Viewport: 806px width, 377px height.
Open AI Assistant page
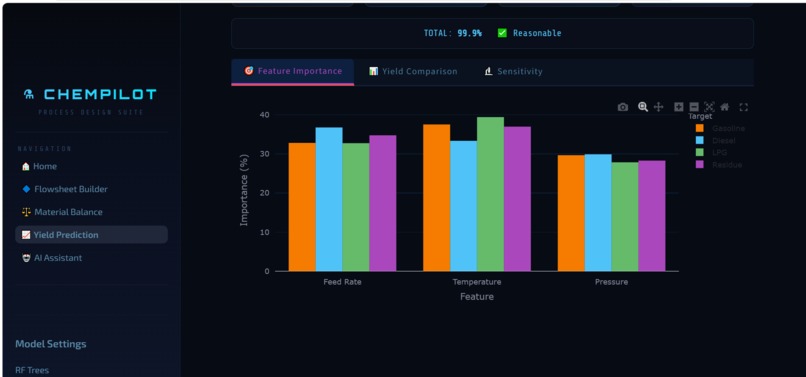click(91, 258)
